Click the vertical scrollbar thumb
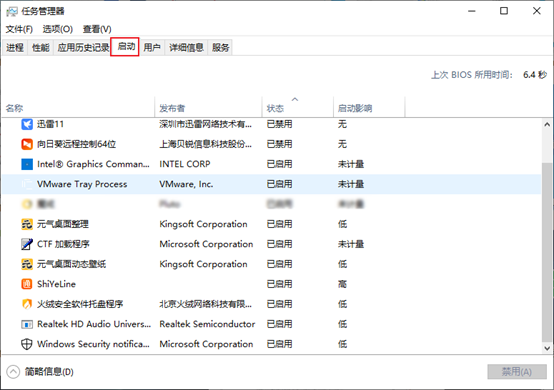Image resolution: width=554 pixels, height=390 pixels. [547, 253]
